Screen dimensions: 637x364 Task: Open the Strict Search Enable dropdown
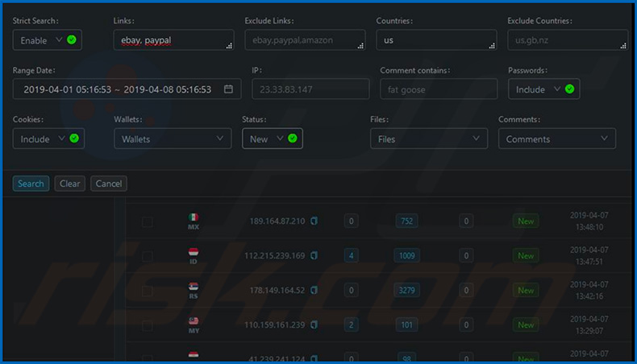48,40
